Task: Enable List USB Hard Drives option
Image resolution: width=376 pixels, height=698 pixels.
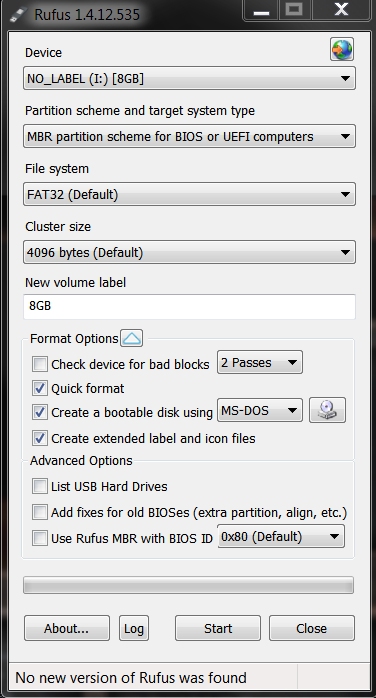Action: (x=40, y=486)
